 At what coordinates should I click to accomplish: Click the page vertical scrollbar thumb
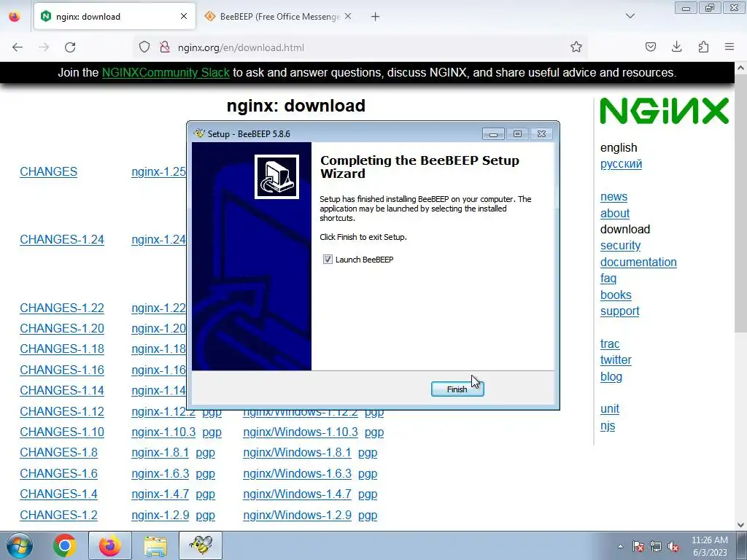coord(741,203)
